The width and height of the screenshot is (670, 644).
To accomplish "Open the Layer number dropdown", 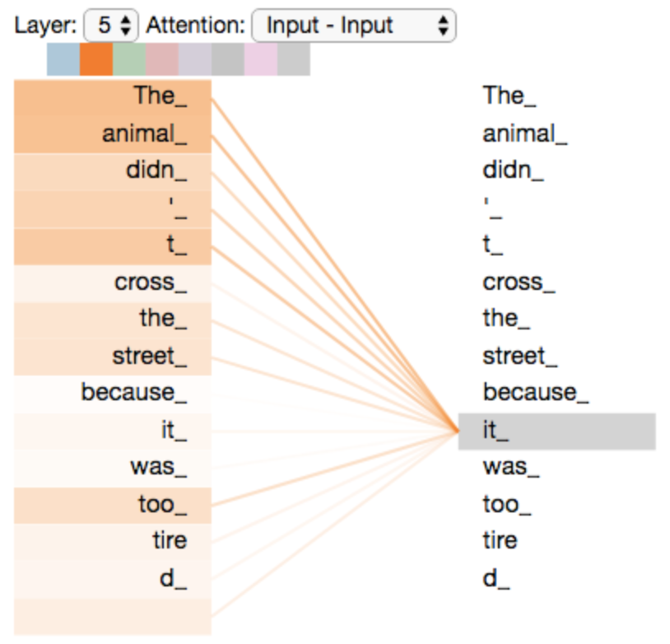I will [111, 26].
